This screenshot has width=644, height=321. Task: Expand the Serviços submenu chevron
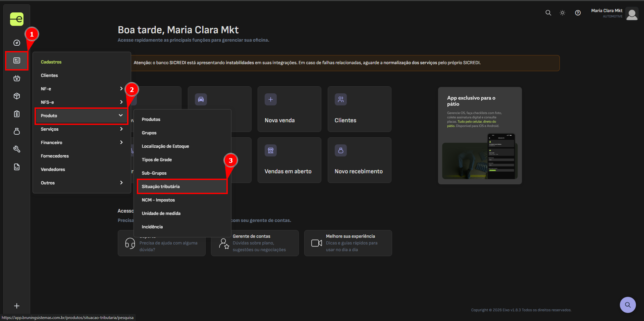[121, 129]
